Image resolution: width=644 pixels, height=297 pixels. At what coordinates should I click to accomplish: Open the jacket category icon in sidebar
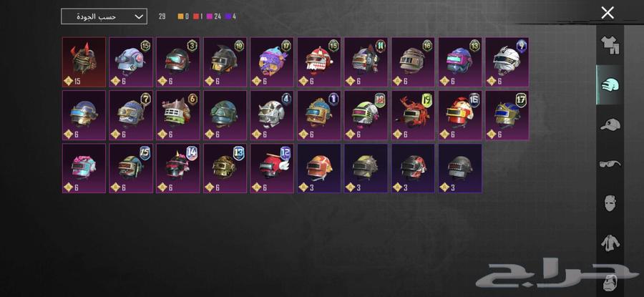click(x=610, y=243)
